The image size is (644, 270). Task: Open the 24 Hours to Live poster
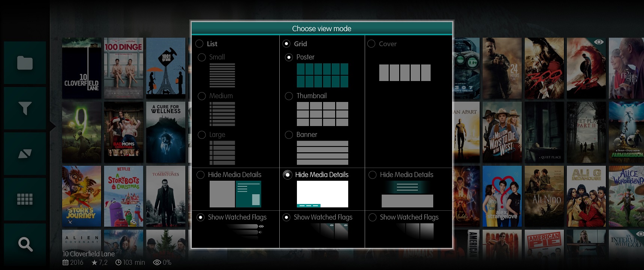[x=502, y=68]
